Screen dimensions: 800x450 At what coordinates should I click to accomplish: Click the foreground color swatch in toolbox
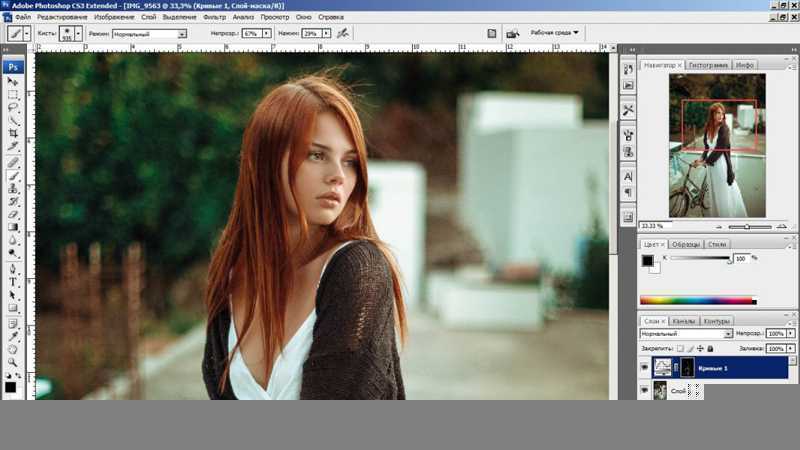click(10, 387)
